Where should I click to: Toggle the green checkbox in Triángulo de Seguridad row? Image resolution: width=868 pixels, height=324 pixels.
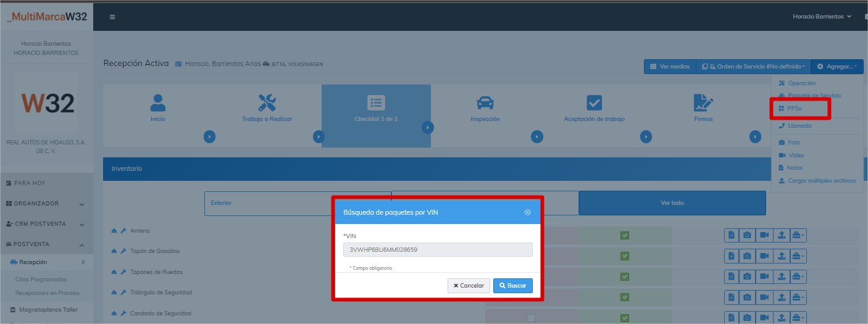(625, 297)
